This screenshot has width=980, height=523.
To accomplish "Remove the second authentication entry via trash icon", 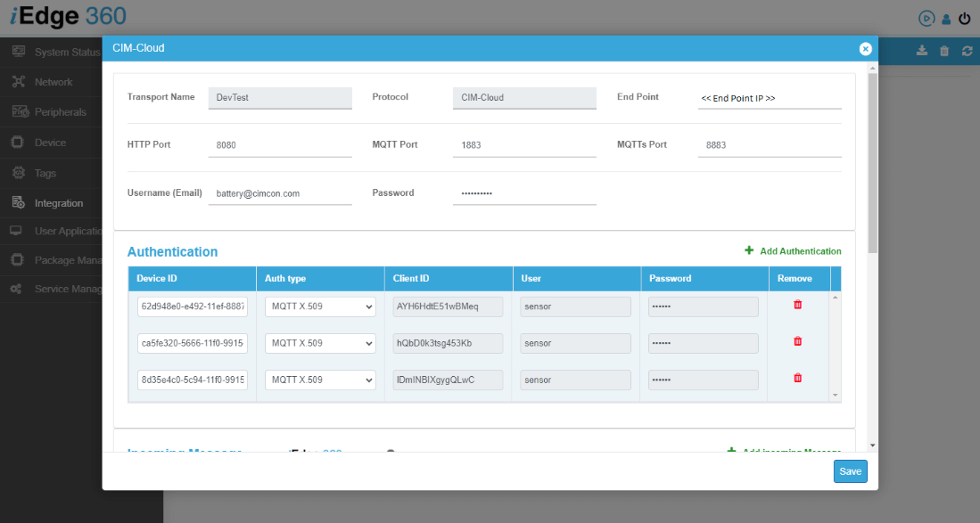I will pos(797,341).
